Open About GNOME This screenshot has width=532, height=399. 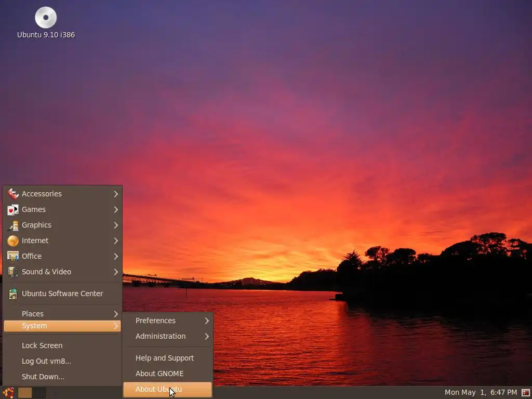pos(168,374)
